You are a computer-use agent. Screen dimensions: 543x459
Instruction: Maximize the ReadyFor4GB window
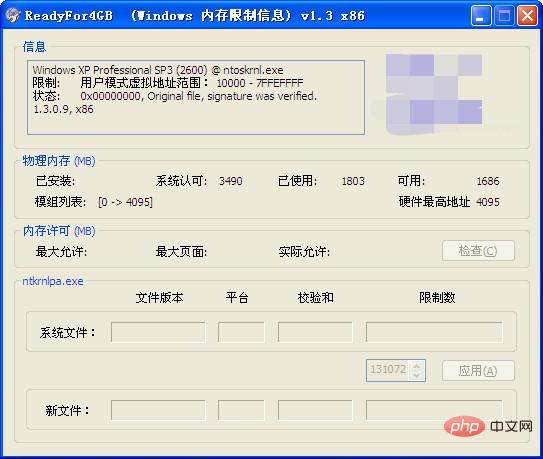[504, 16]
